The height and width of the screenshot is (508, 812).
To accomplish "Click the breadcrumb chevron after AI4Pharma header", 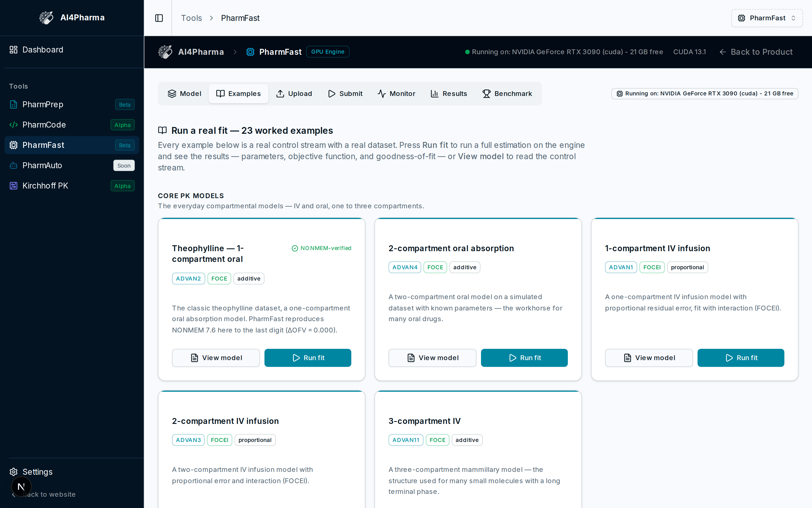I will [x=235, y=52].
